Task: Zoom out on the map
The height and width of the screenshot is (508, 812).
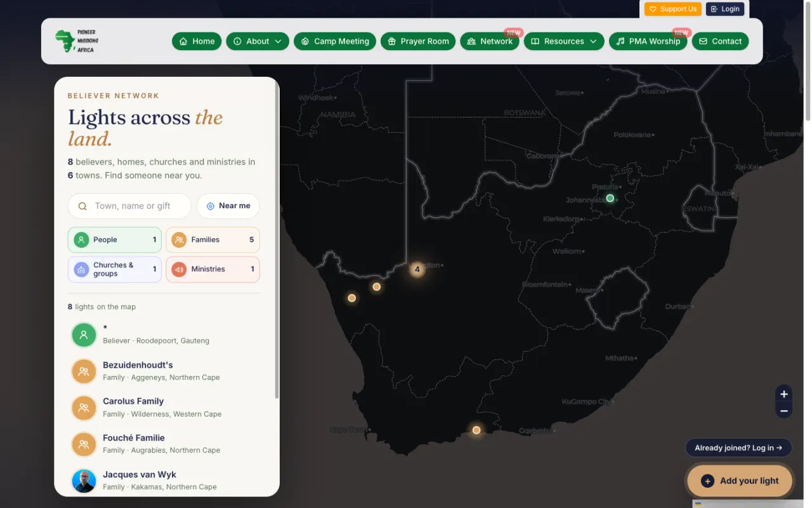Action: [x=784, y=411]
